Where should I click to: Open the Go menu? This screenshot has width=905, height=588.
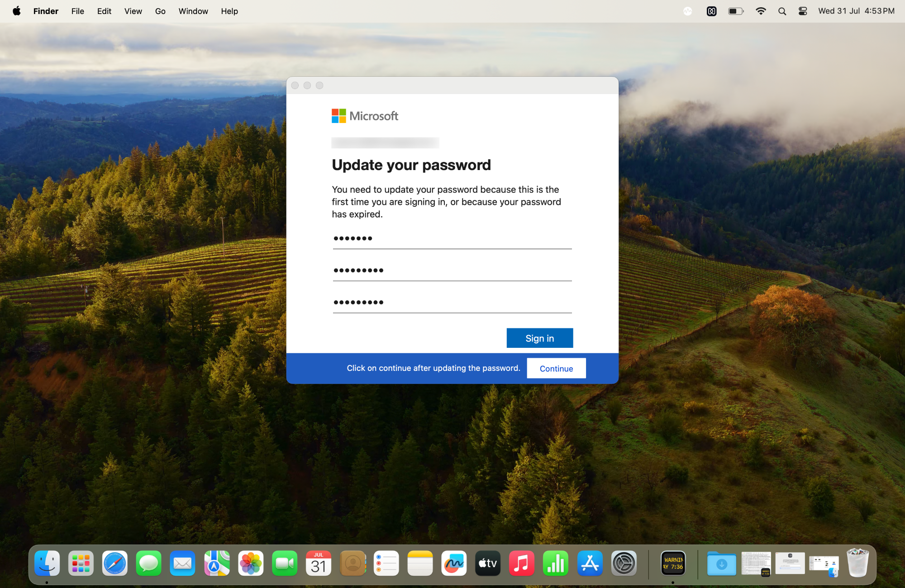(160, 11)
